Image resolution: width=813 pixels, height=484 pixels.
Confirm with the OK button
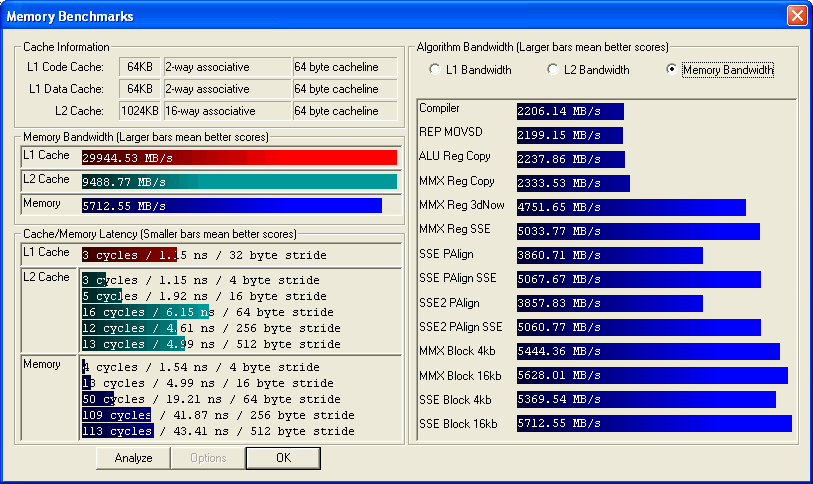[x=283, y=458]
